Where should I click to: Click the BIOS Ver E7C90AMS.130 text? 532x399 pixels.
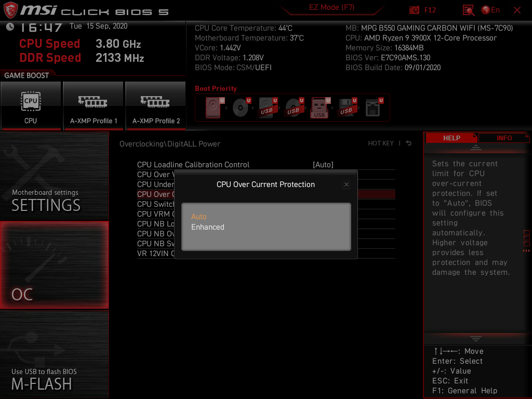pyautogui.click(x=388, y=58)
